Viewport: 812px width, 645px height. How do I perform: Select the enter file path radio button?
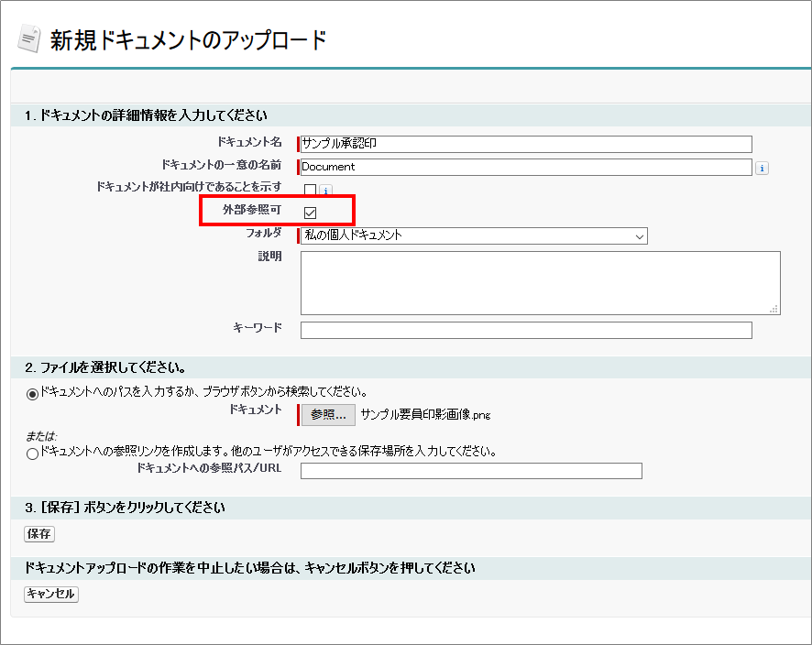pyautogui.click(x=33, y=394)
